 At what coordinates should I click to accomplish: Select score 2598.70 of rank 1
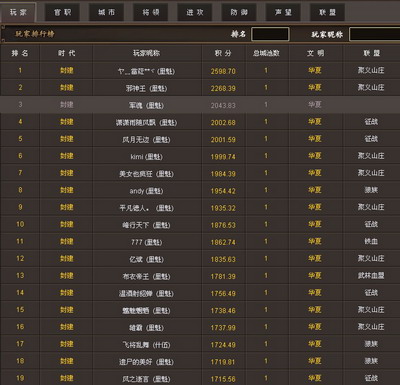coord(223,71)
